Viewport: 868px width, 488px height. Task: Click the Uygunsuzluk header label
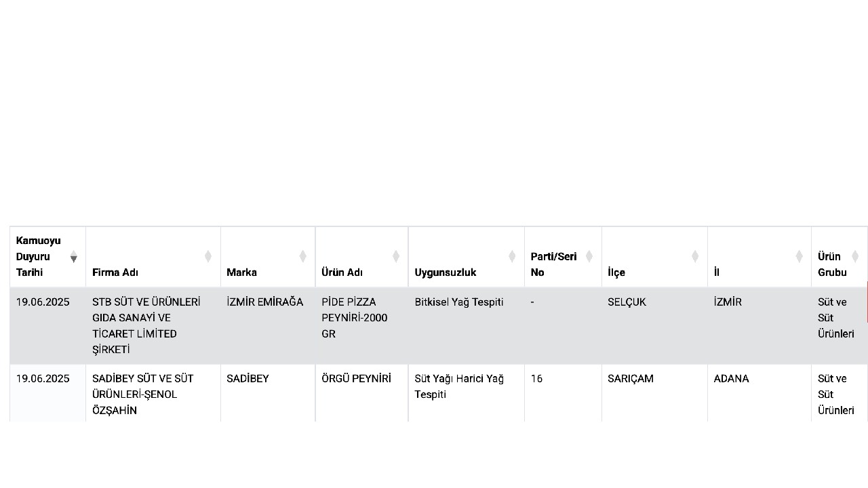tap(446, 272)
